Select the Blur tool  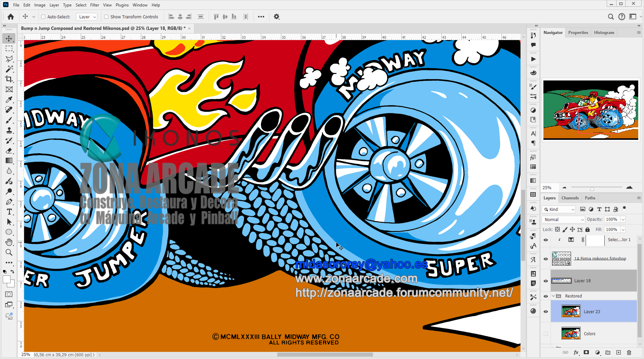point(9,171)
